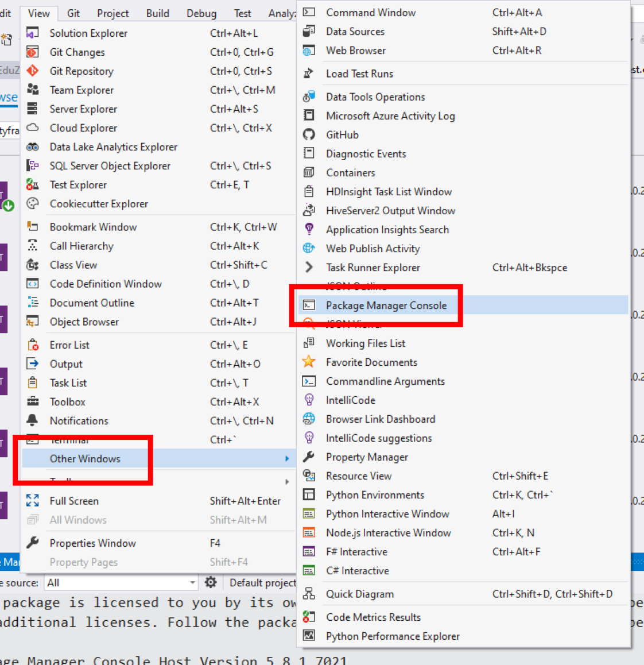The image size is (644, 665).
Task: Click the Web Browser globe icon
Action: (x=309, y=51)
